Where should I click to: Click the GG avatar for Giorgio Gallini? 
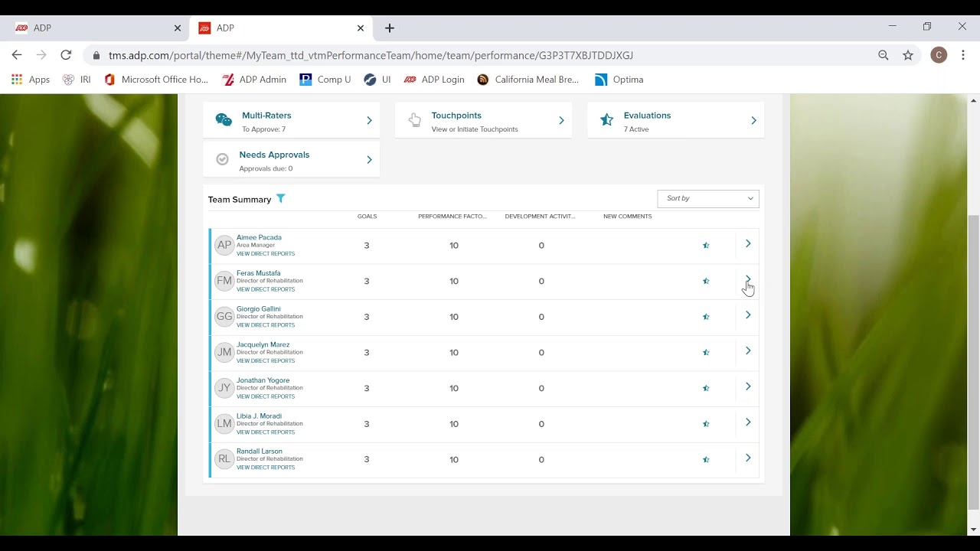[x=224, y=316]
